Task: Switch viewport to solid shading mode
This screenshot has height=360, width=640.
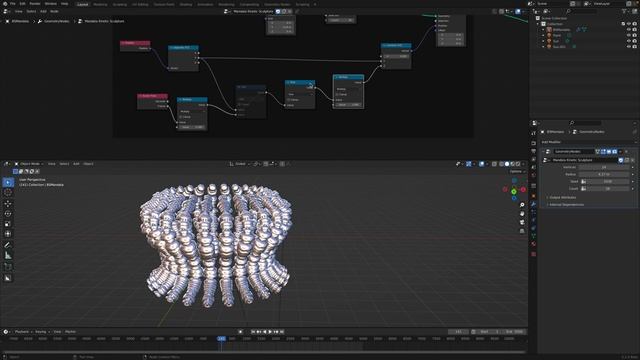Action: (507, 164)
